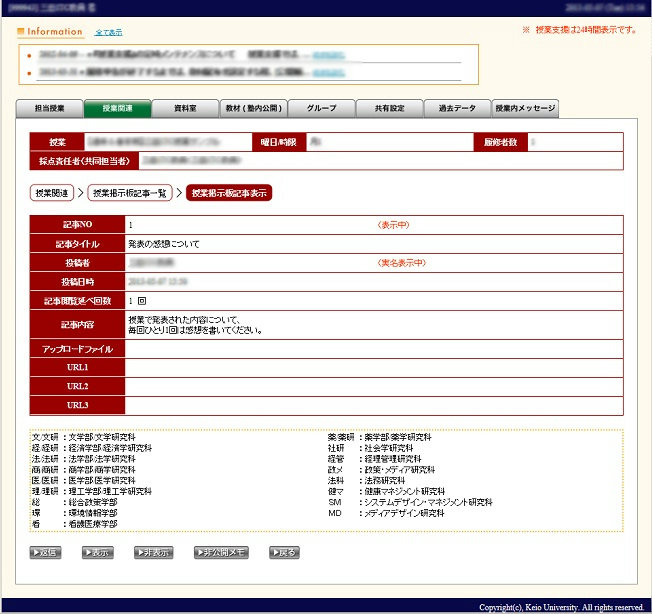Click the Information heading icon
Viewport: 652px width, 614px height.
21,32
